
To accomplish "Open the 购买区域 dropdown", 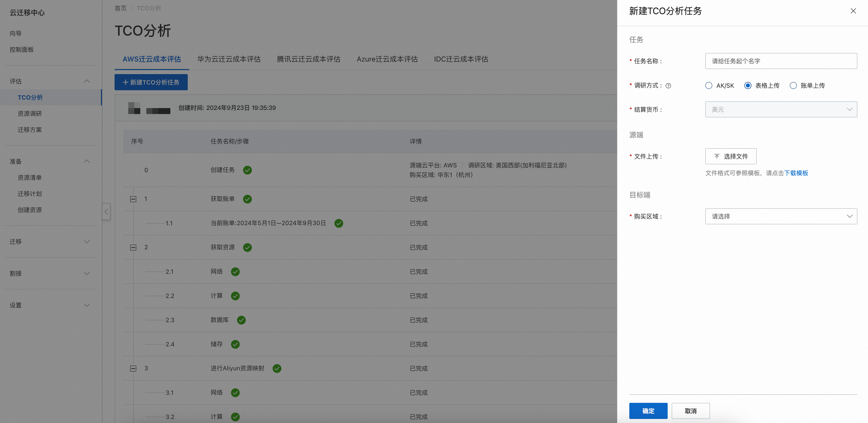I will click(781, 216).
